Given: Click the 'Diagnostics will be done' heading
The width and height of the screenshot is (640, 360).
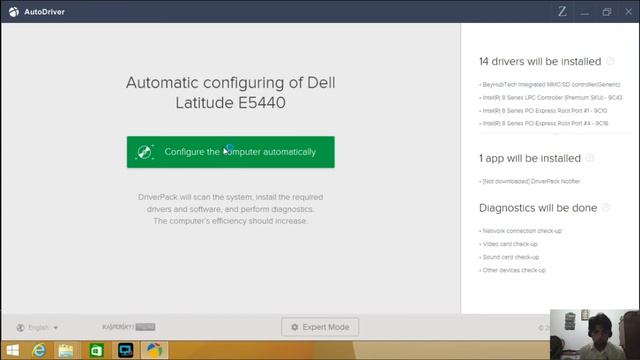Looking at the screenshot, I should (x=538, y=208).
